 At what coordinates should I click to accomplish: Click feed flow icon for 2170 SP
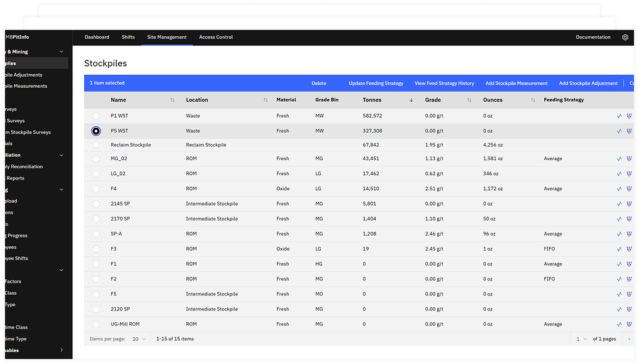[x=629, y=219]
